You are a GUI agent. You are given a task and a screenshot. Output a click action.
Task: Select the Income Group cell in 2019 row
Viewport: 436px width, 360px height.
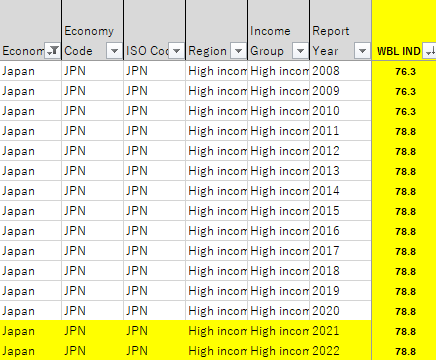click(x=279, y=291)
